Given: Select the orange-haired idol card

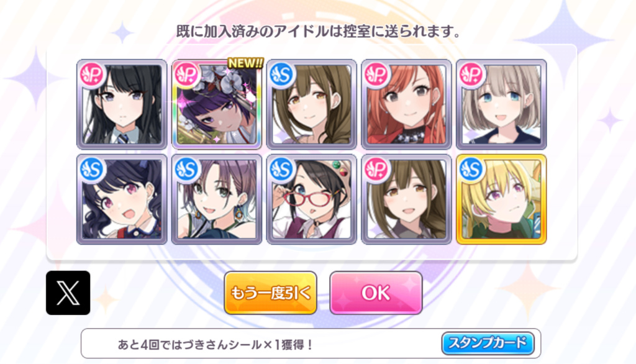Looking at the screenshot, I should tap(406, 104).
